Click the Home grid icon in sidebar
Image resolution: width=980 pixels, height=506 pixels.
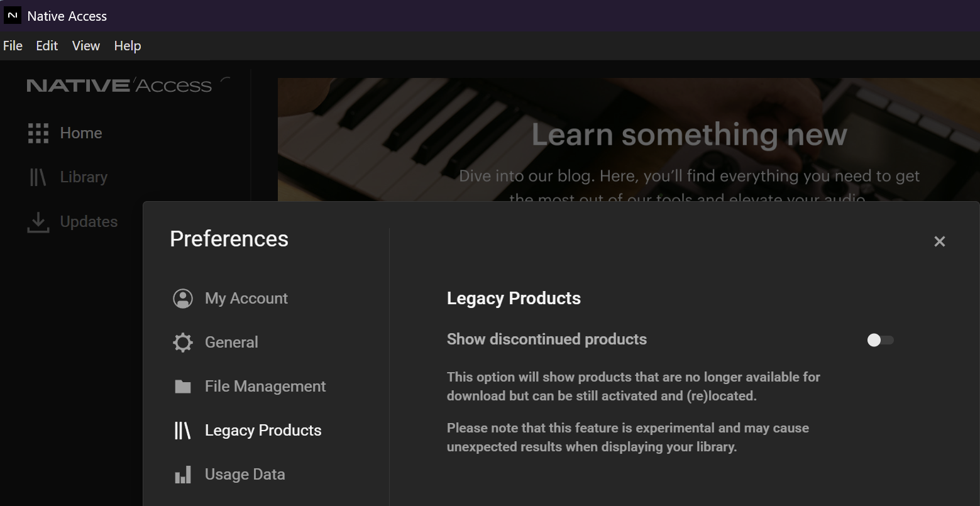coord(38,133)
